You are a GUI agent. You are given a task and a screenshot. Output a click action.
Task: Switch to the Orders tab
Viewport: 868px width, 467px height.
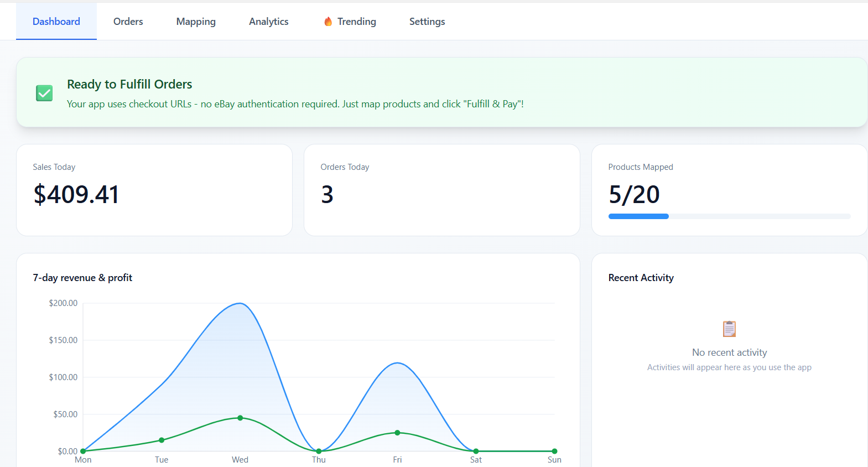(x=128, y=22)
